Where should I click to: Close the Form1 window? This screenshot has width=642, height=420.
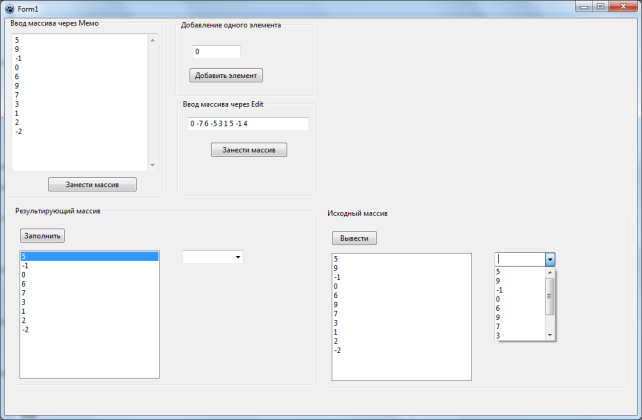tap(623, 7)
